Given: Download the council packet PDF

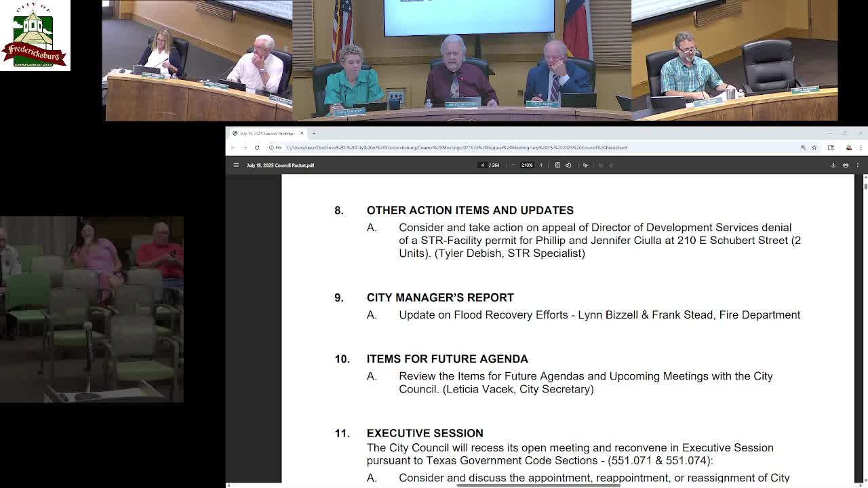Looking at the screenshot, I should [833, 165].
